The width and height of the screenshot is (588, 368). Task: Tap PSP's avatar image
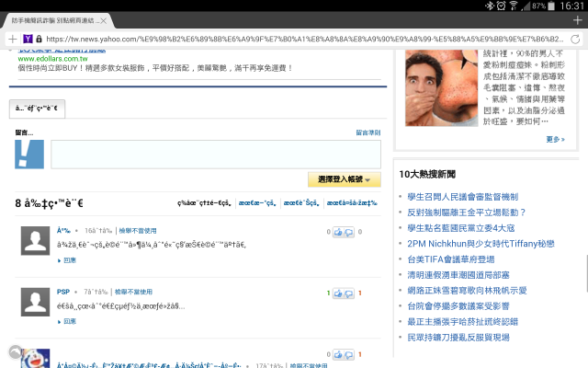35,302
